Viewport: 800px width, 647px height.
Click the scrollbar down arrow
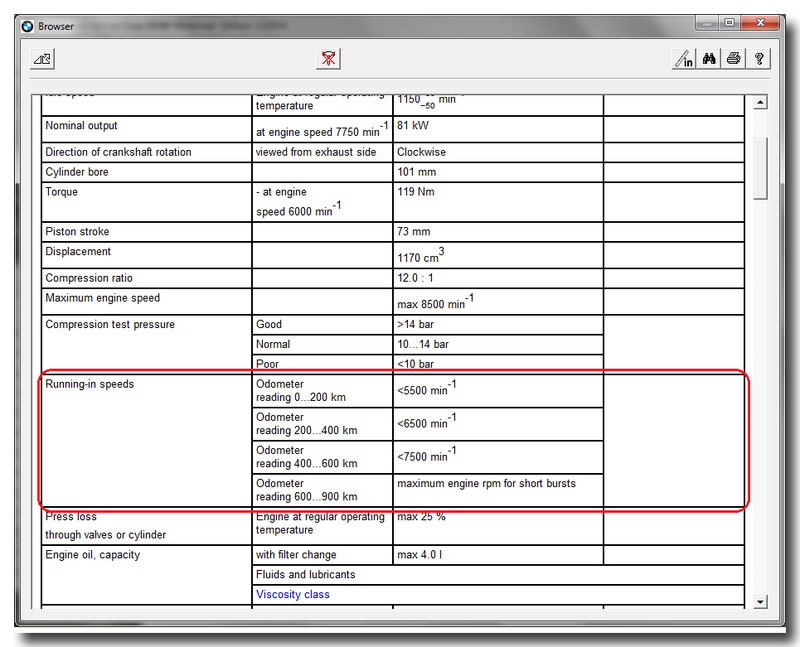[760, 600]
